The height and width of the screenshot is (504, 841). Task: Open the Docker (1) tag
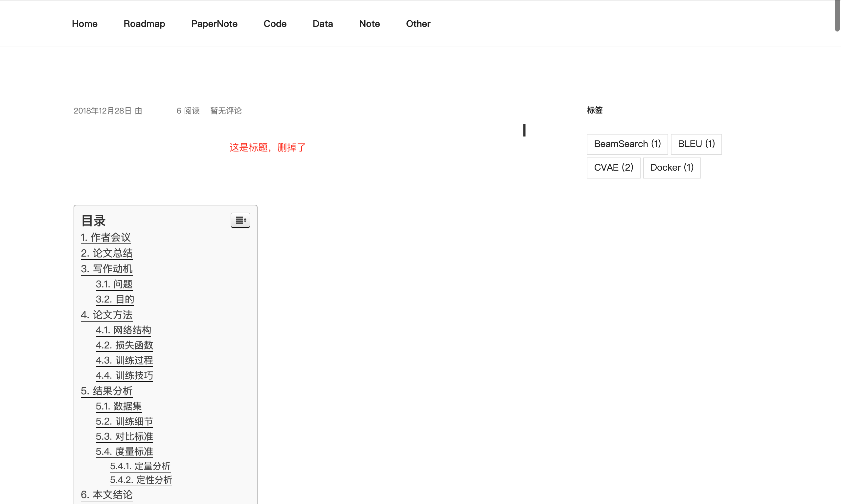pos(671,167)
